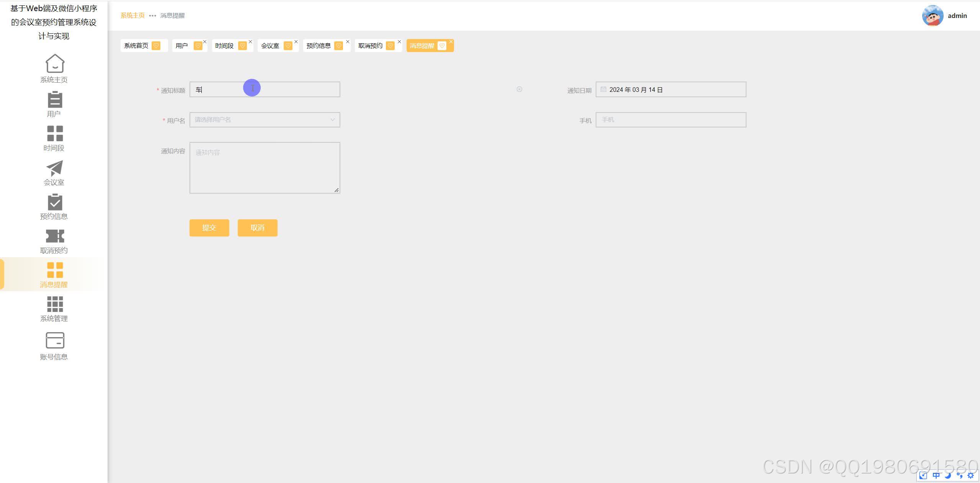Select the 用户 clipboard icon in sidebar
This screenshot has width=980, height=483.
[55, 100]
